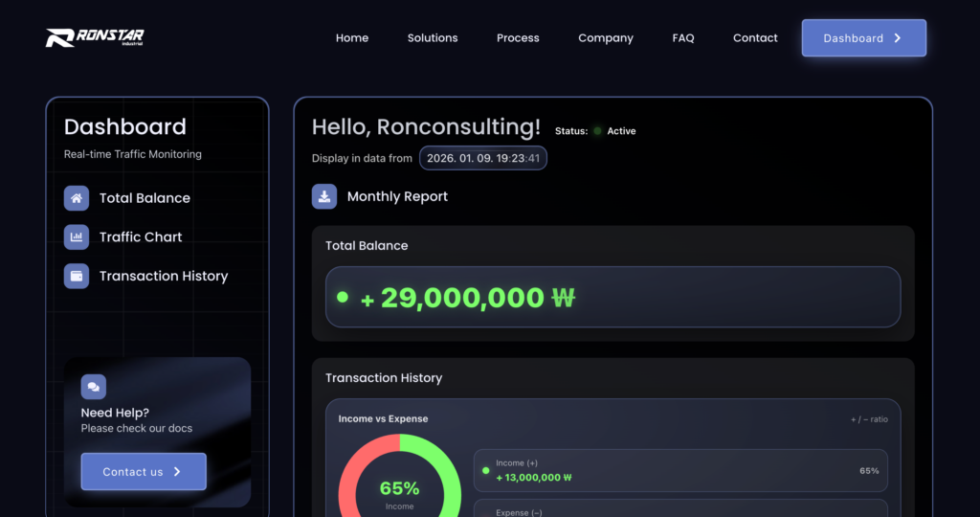Click the green dot beside the Income row

[486, 471]
